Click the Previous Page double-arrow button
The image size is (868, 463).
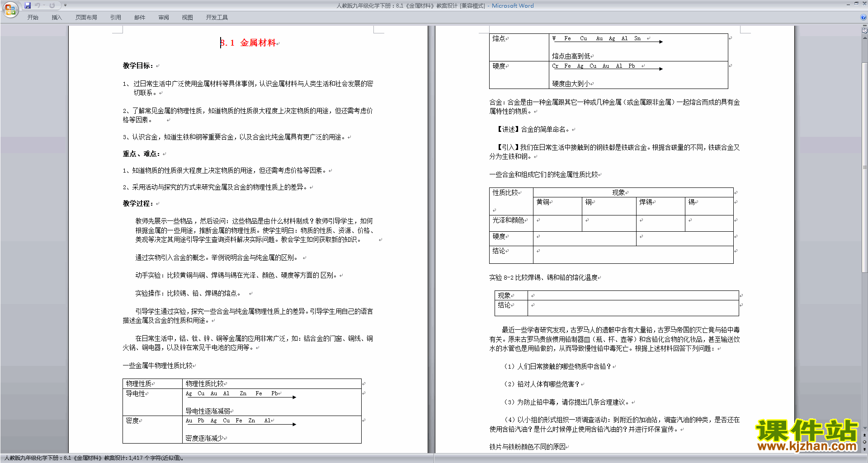[x=864, y=435]
